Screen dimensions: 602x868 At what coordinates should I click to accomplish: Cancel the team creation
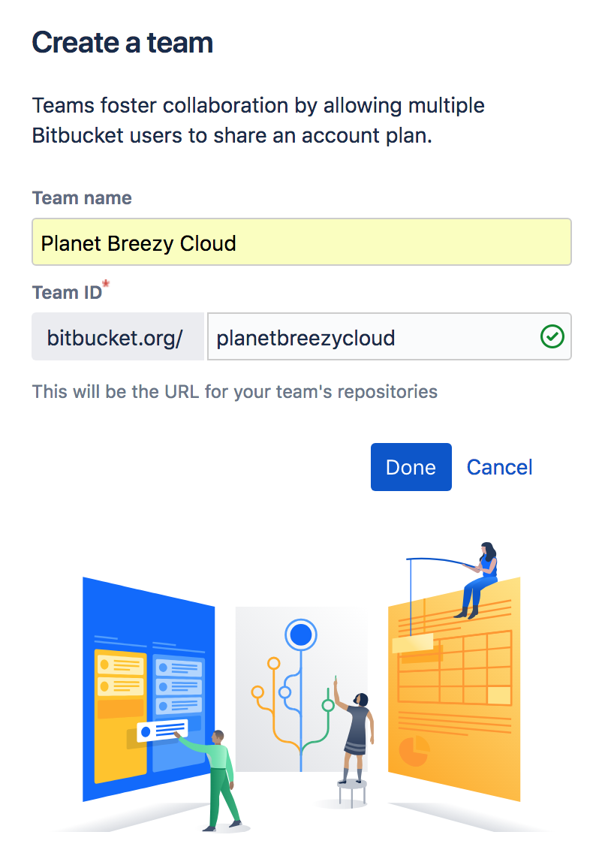point(499,467)
